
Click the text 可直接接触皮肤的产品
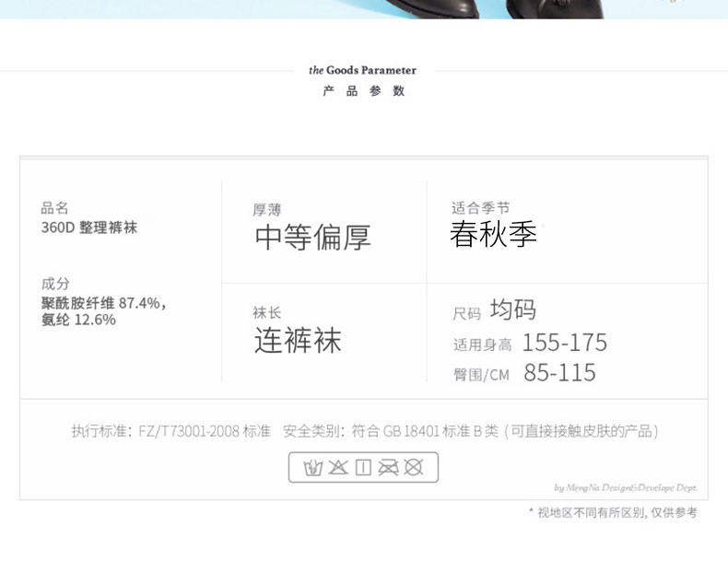pos(581,431)
